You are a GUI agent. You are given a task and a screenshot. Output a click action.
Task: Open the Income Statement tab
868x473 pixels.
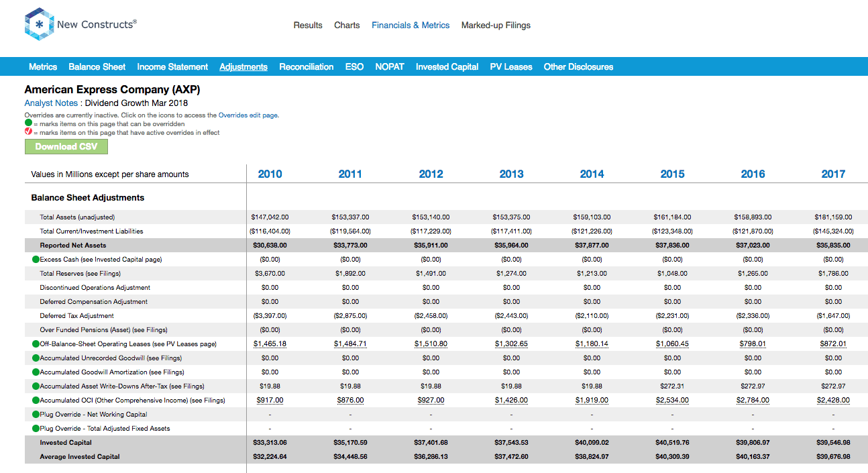pyautogui.click(x=172, y=67)
